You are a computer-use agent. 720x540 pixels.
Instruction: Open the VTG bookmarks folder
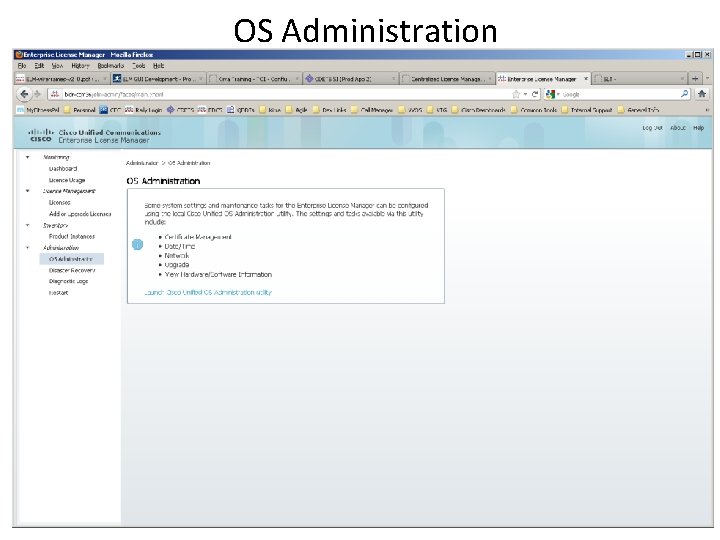pyautogui.click(x=436, y=110)
